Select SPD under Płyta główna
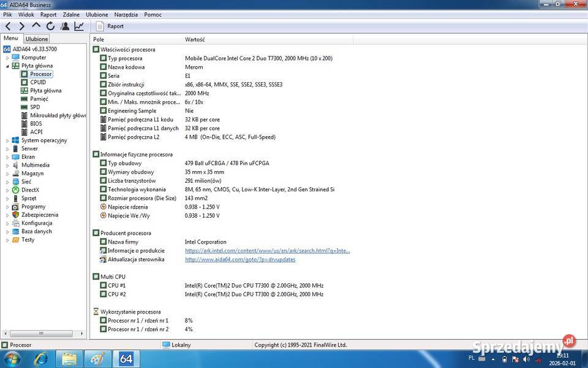Image resolution: width=588 pixels, height=368 pixels. [x=36, y=107]
